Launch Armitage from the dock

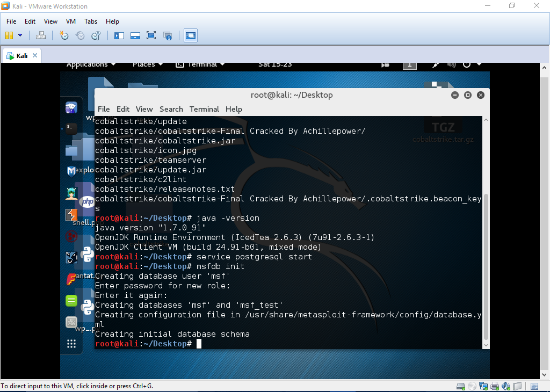71,193
